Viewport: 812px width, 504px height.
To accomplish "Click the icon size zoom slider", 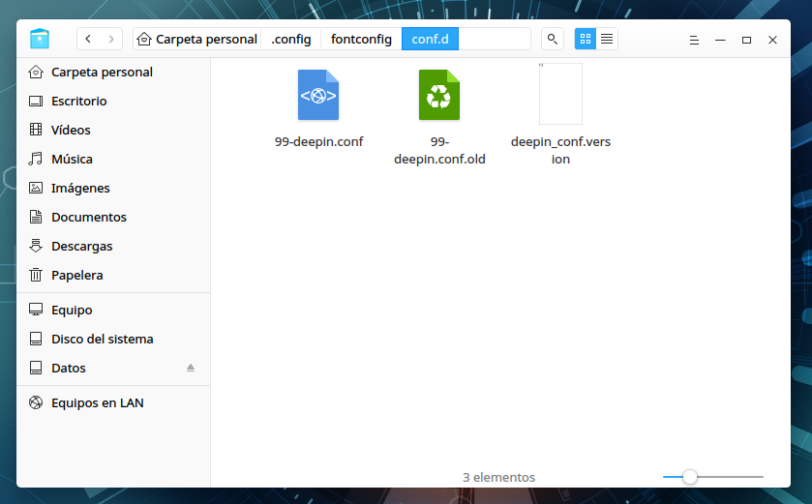I will [690, 477].
